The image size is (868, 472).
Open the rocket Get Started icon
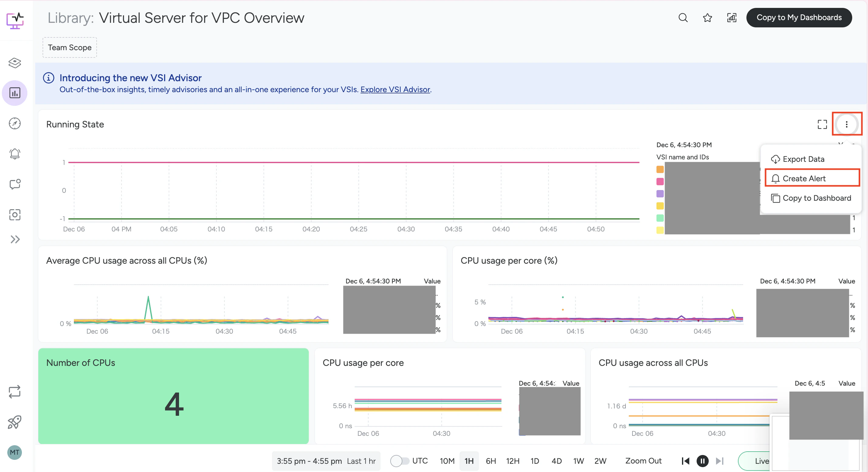click(x=15, y=422)
